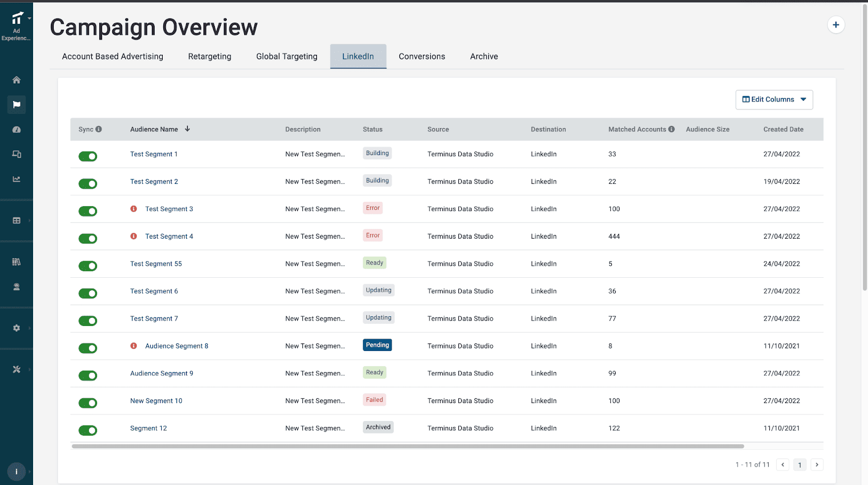Toggle sync off for Test Segment 55
The image size is (868, 485).
pos(88,266)
